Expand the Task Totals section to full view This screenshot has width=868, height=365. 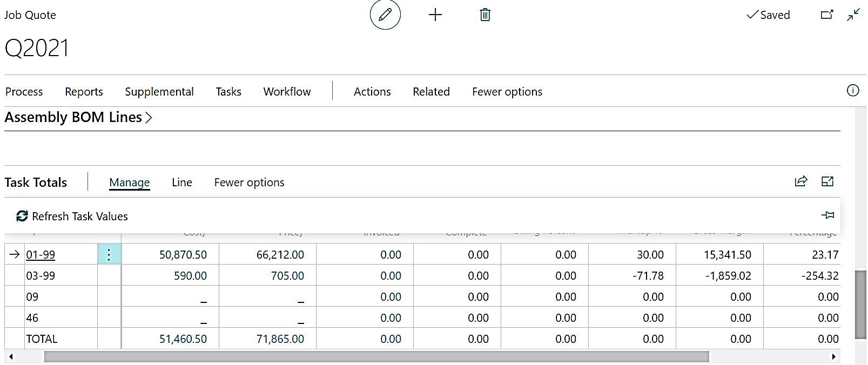click(827, 181)
